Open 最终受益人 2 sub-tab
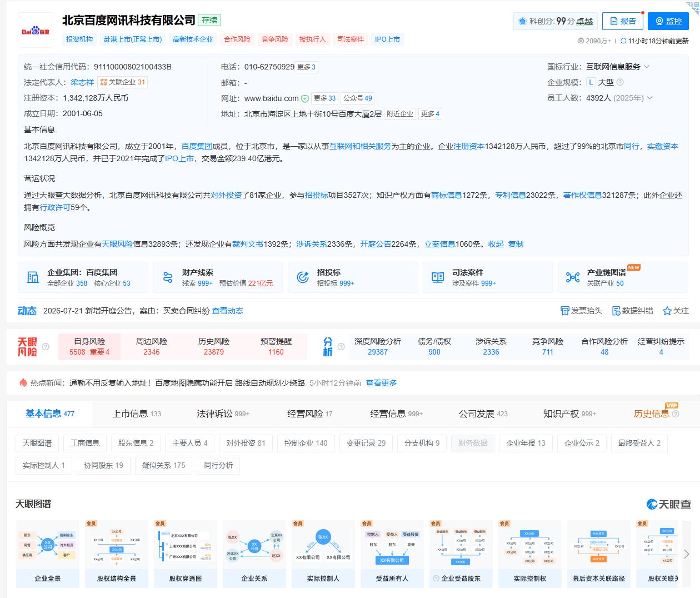 point(639,443)
